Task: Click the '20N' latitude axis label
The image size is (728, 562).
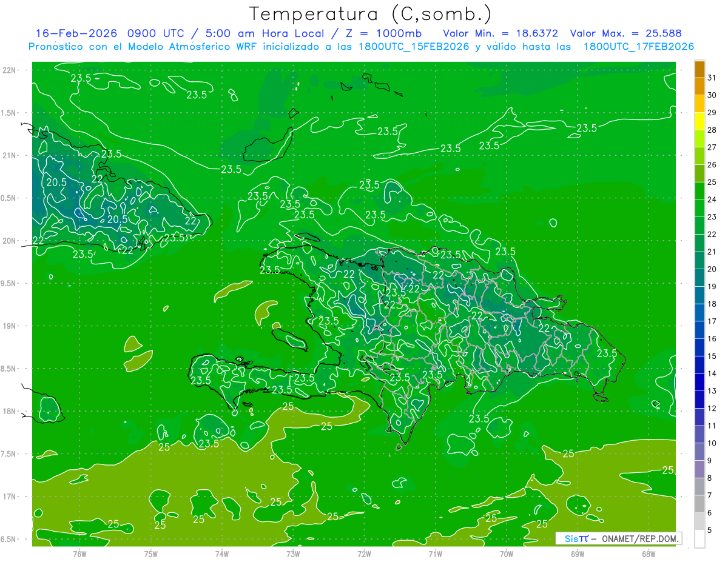Action: (x=8, y=241)
